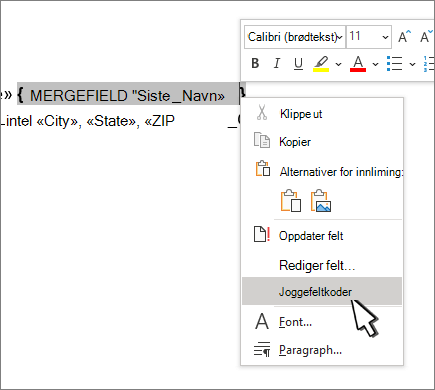Viewport: 435px width, 390px height.
Task: Apply numbered list formatting
Action: click(x=429, y=63)
